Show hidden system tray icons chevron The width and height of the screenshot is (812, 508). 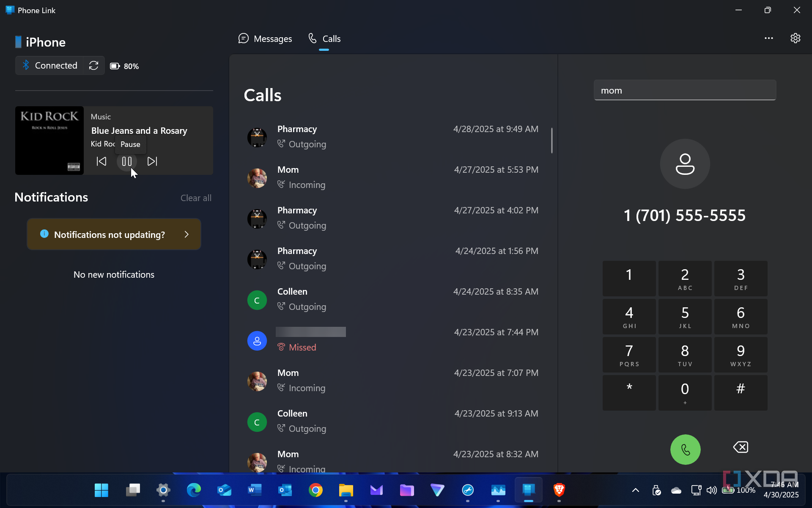pyautogui.click(x=635, y=490)
